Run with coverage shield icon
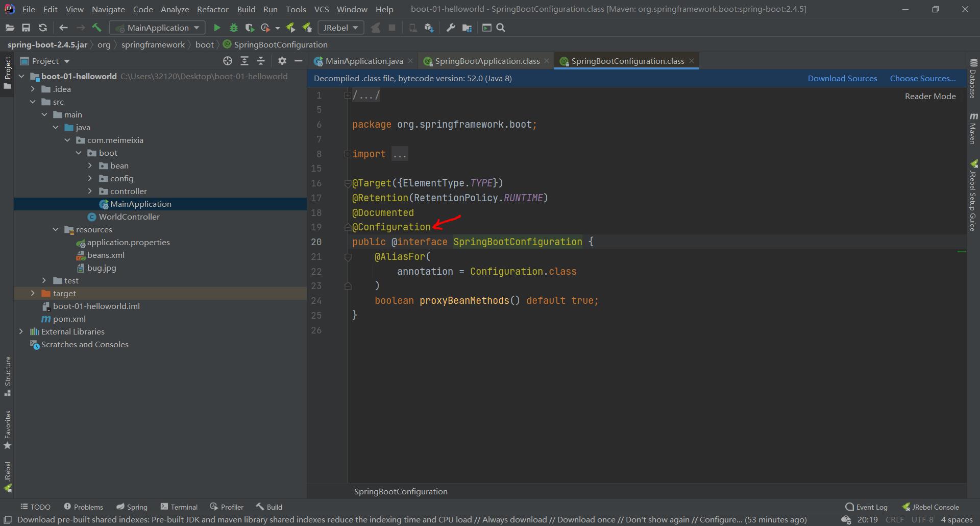 [250, 28]
